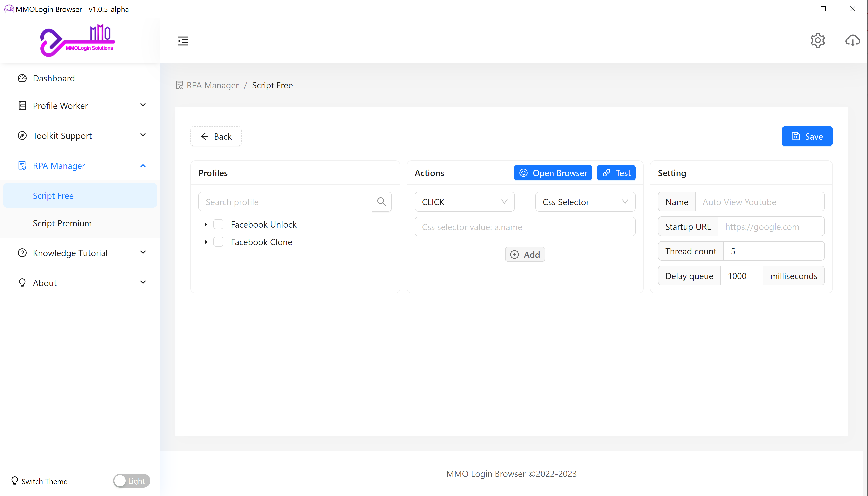This screenshot has height=496, width=868.
Task: Open the Css Selector dropdown
Action: coord(585,202)
